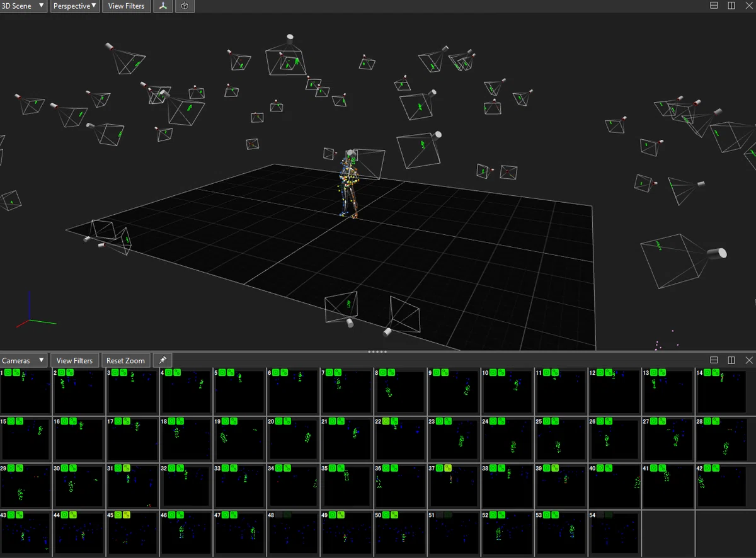The height and width of the screenshot is (558, 756).
Task: Open the Cameras pane type dropdown
Action: [x=24, y=360]
